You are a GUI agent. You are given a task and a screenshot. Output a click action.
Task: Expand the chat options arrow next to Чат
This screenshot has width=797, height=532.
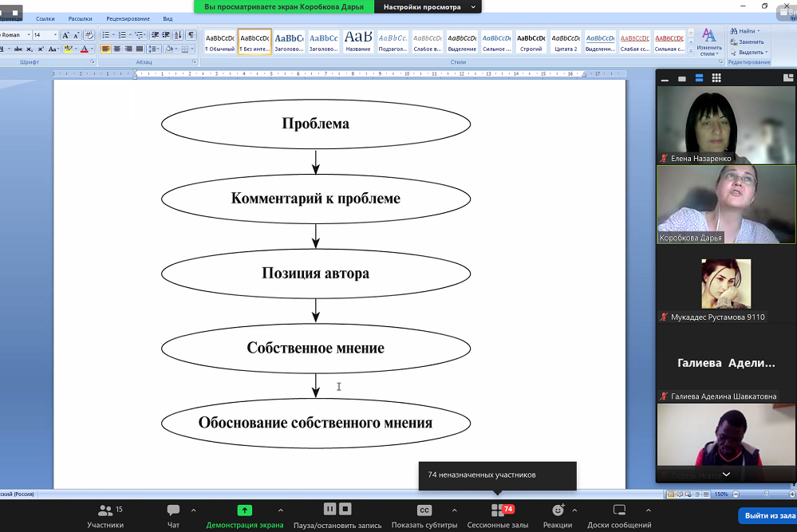193,510
